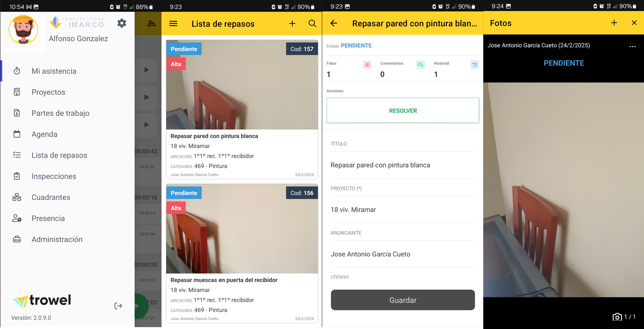Image resolution: width=644 pixels, height=329 pixels.
Task: Close the Fotos viewer
Action: tap(634, 23)
